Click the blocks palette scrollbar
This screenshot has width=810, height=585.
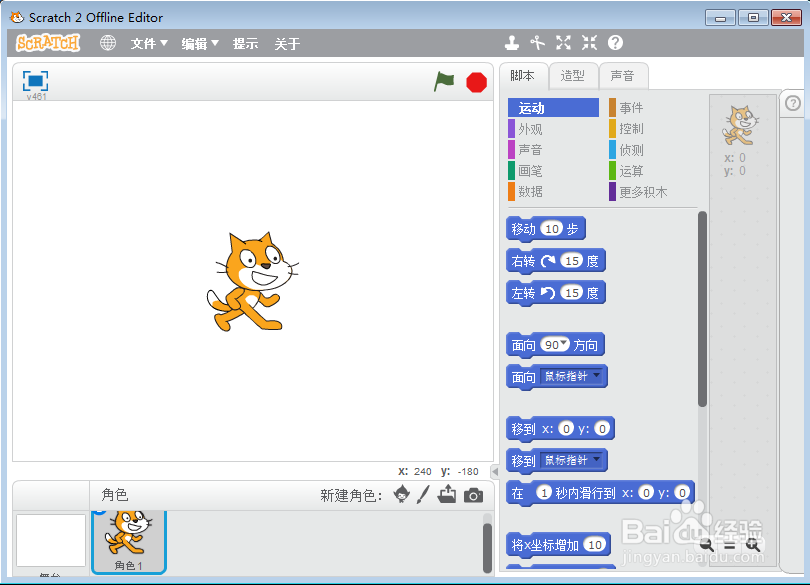tap(702, 309)
